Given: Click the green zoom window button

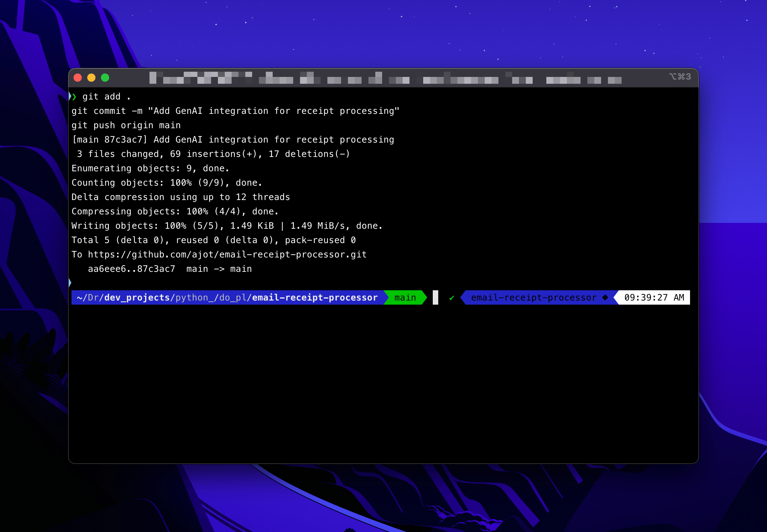Looking at the screenshot, I should (x=105, y=78).
